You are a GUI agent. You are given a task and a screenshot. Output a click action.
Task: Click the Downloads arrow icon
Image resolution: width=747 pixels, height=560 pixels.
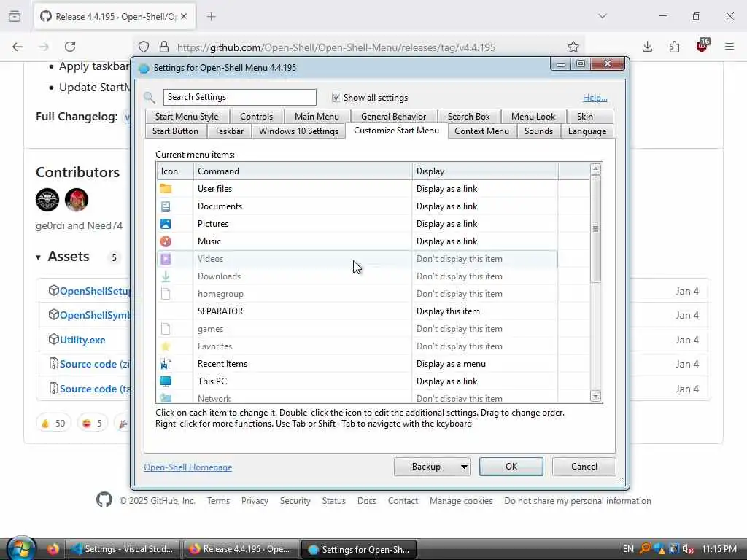click(x=166, y=276)
